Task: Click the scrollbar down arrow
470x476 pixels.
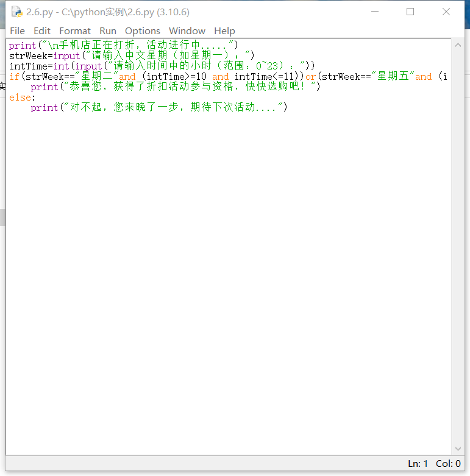Action: pos(458,449)
